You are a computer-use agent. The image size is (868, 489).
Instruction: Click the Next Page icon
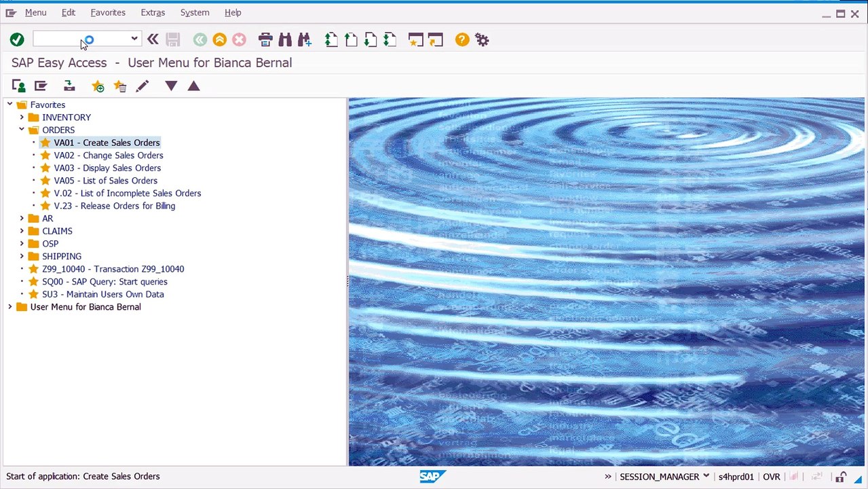[370, 40]
